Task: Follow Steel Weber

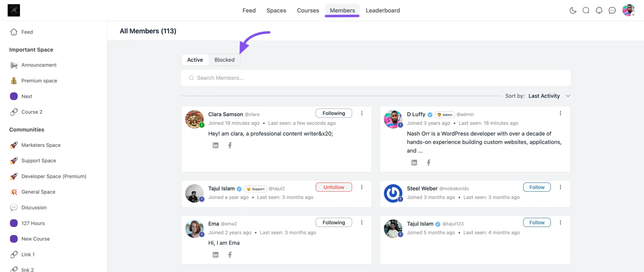Action: click(x=537, y=187)
